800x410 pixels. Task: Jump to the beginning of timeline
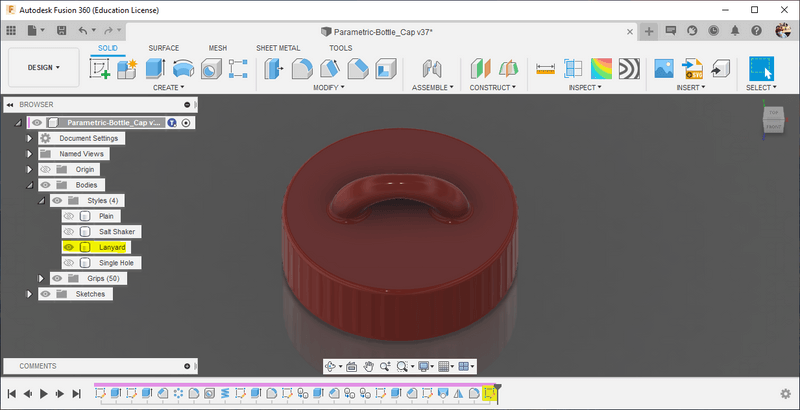point(12,393)
